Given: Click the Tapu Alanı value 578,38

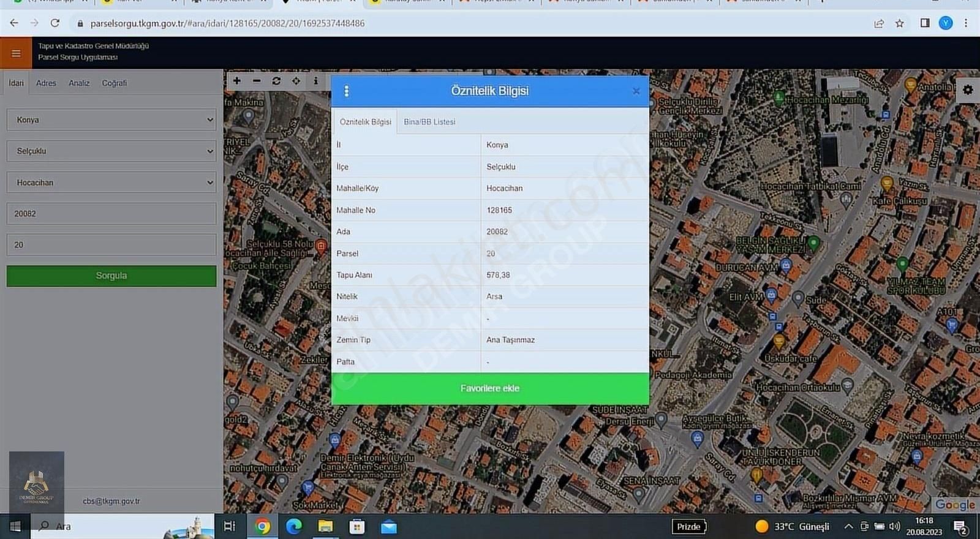Looking at the screenshot, I should (498, 275).
